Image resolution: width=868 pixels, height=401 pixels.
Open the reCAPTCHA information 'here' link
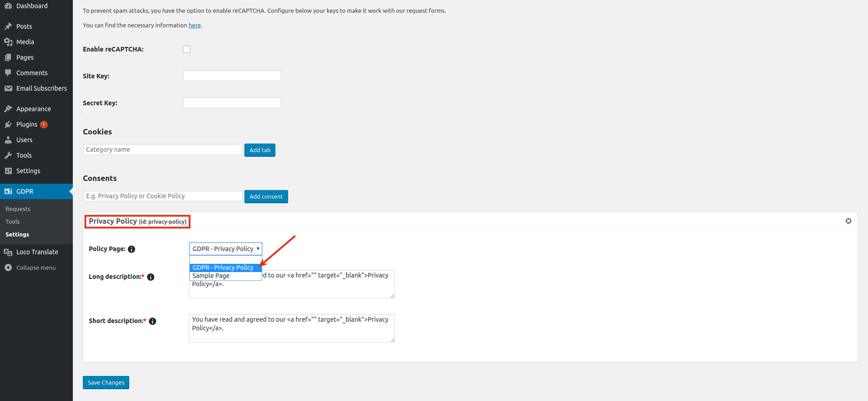[x=194, y=26]
